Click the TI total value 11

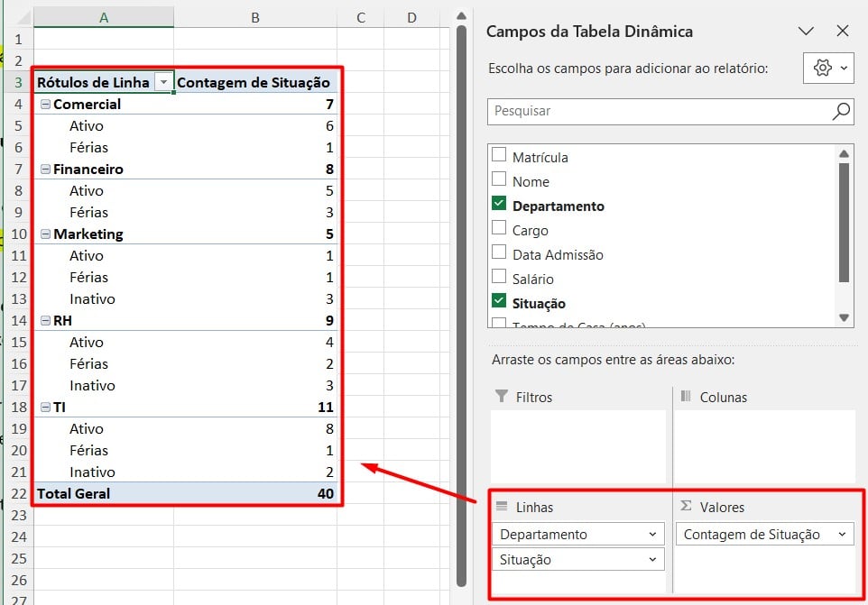[x=326, y=408]
